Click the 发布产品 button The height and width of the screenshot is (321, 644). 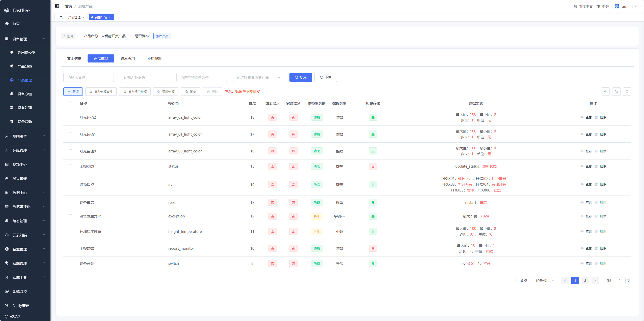[x=162, y=36]
